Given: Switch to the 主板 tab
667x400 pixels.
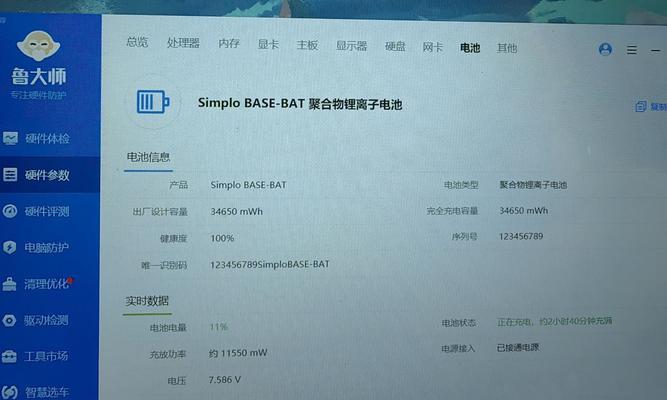Looking at the screenshot, I should tap(307, 45).
